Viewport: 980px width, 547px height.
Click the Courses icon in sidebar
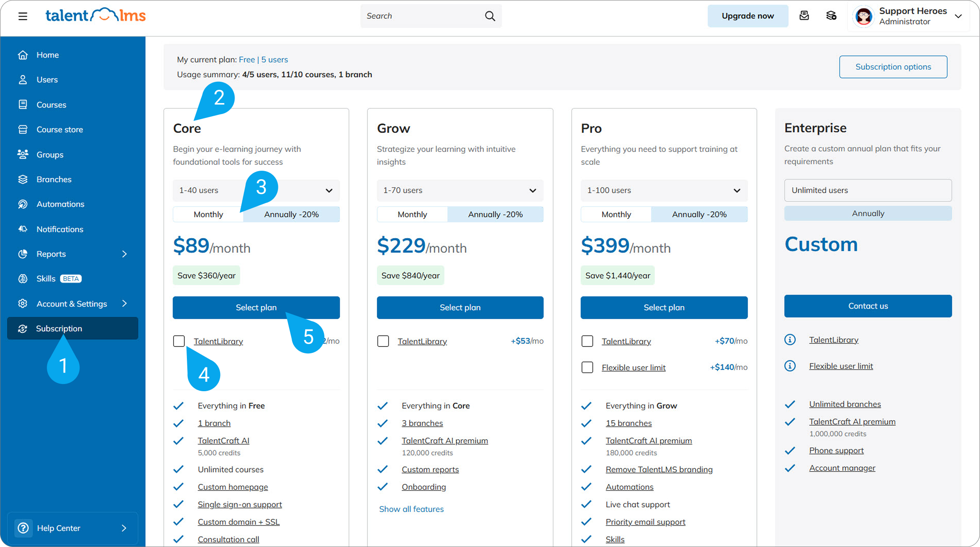click(x=23, y=105)
